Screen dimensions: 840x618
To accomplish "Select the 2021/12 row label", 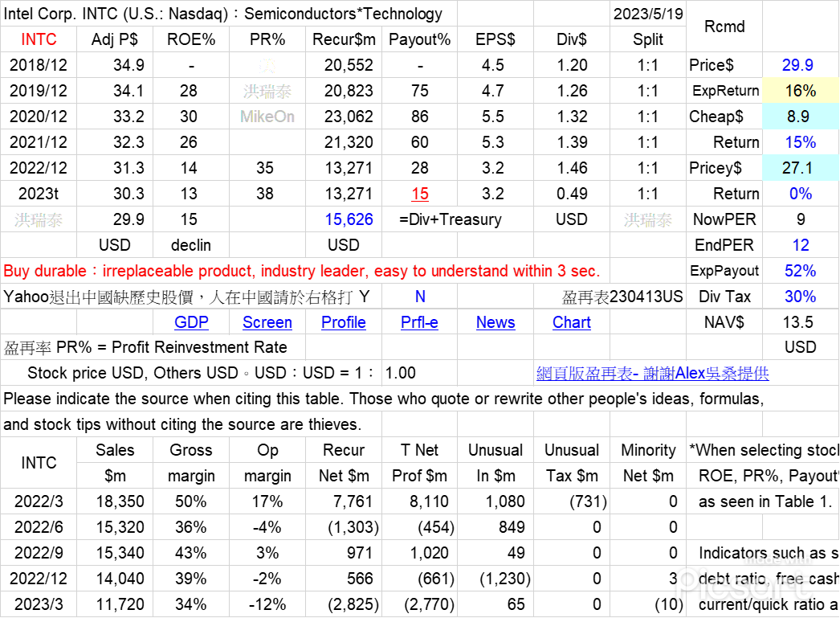I will (x=39, y=142).
